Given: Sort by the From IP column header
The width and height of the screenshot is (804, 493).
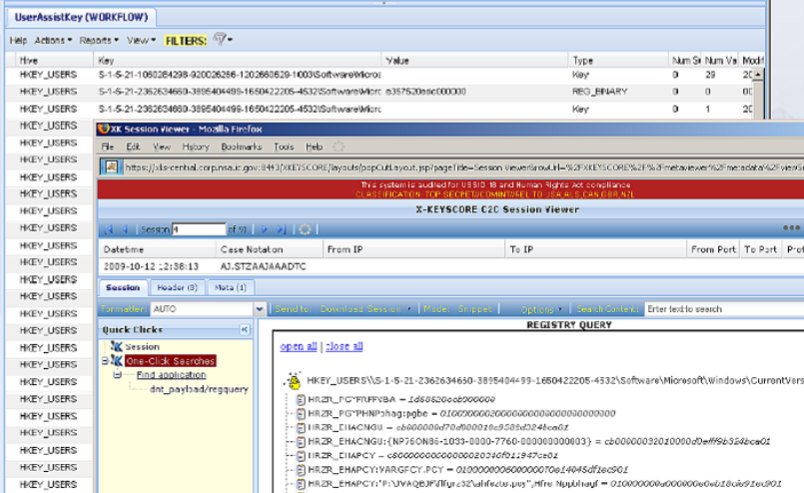Looking at the screenshot, I should pos(413,249).
